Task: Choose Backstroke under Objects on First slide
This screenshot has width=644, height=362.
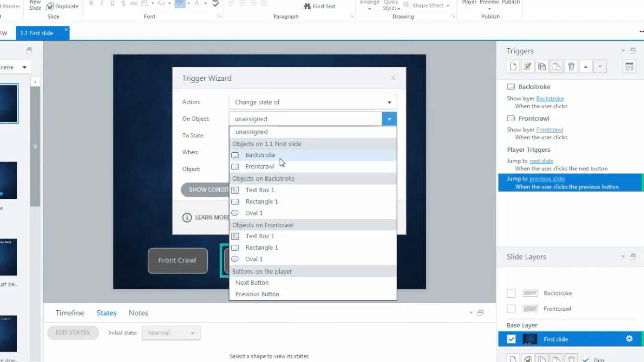Action: 313,155
